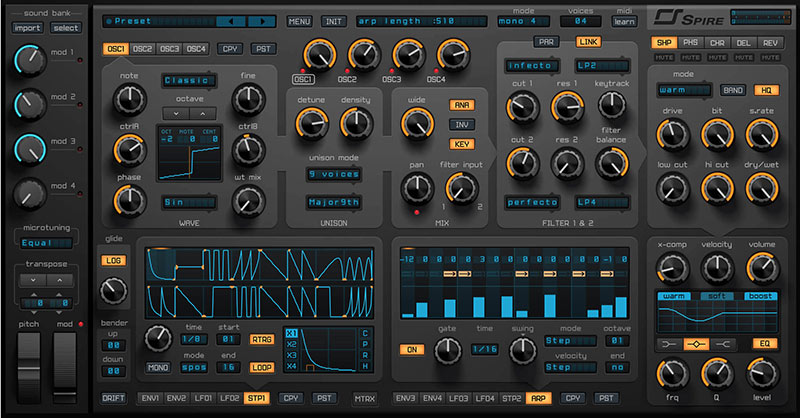Switch to the OSC3 tab
800x418 pixels.
(167, 48)
